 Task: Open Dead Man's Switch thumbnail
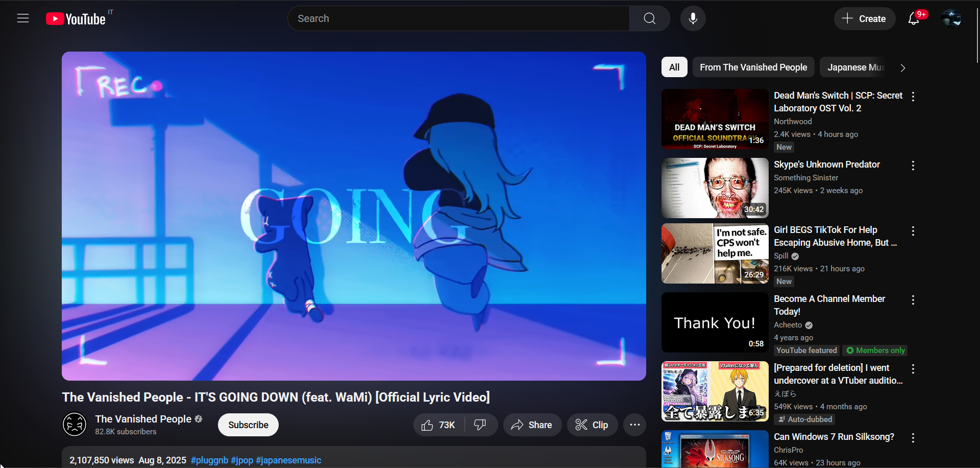[x=715, y=119]
